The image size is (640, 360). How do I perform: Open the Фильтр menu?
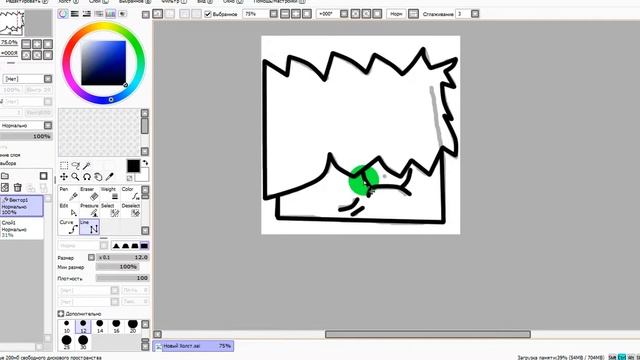(173, 2)
